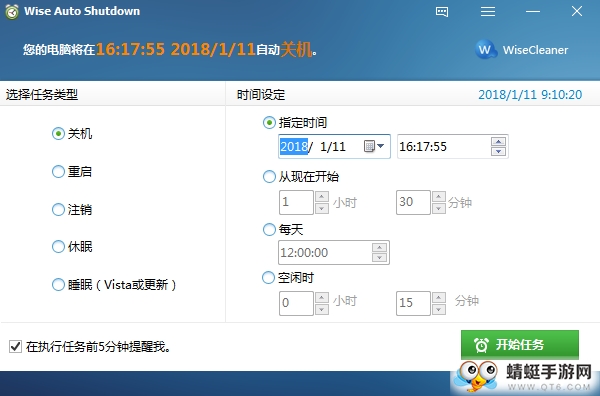The image size is (600, 396).
Task: Open the WiseCleaner logo link
Action: click(x=522, y=50)
